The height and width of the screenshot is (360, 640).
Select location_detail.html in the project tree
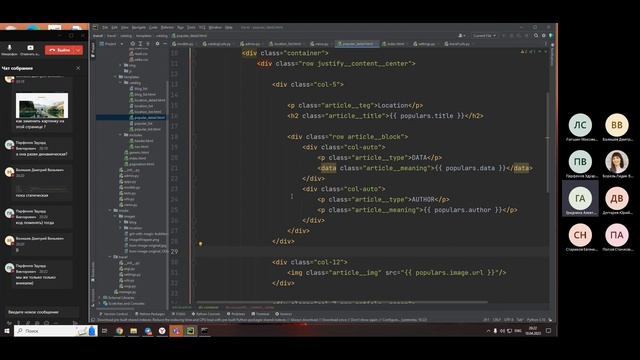147,100
